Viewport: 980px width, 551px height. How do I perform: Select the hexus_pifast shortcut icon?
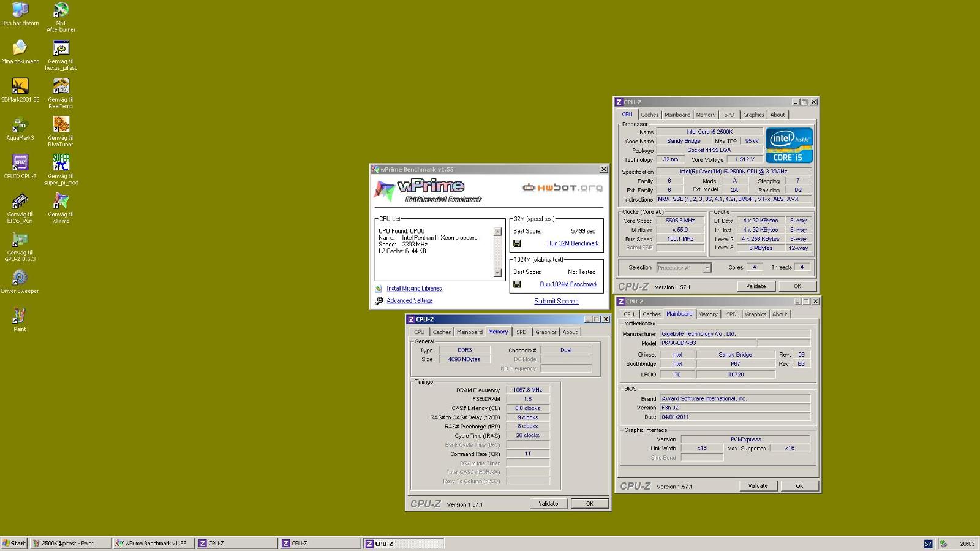[x=61, y=55]
